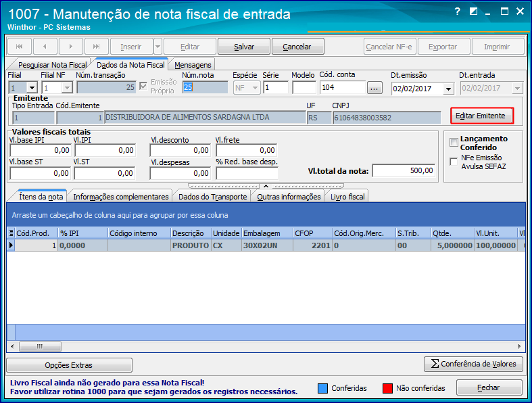Open Outras informações tab
Image resolution: width=532 pixels, height=403 pixels.
point(289,197)
